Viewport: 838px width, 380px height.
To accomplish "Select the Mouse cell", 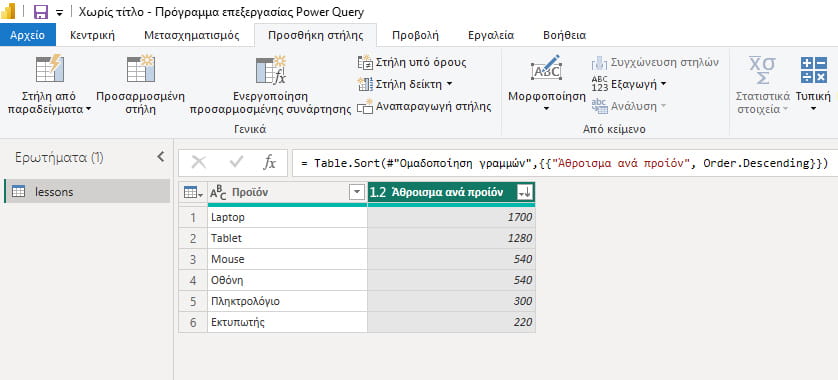I will [288, 259].
